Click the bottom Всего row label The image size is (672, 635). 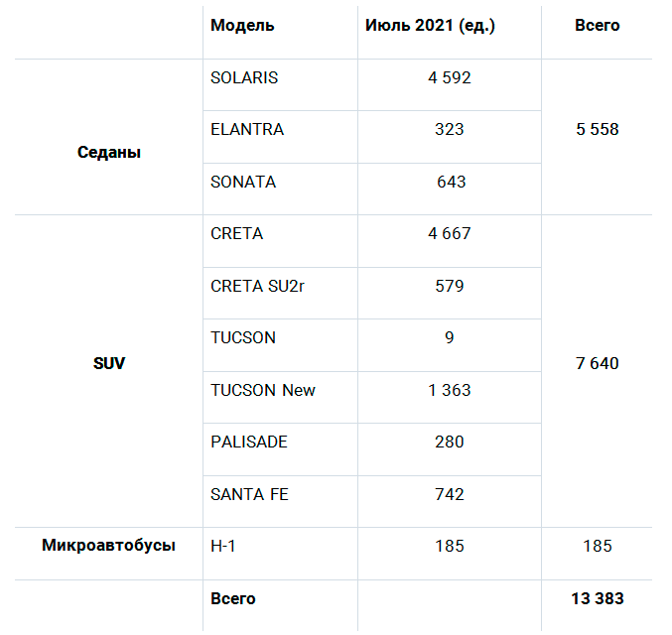coord(232,598)
